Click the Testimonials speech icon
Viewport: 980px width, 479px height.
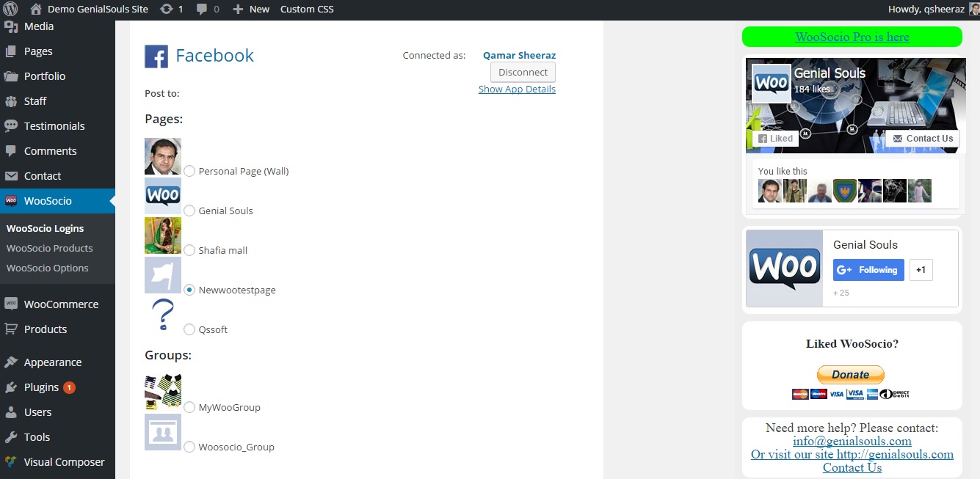click(x=11, y=126)
